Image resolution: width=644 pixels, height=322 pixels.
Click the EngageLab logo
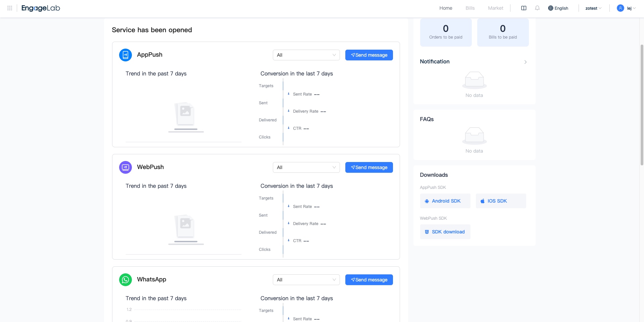(41, 8)
